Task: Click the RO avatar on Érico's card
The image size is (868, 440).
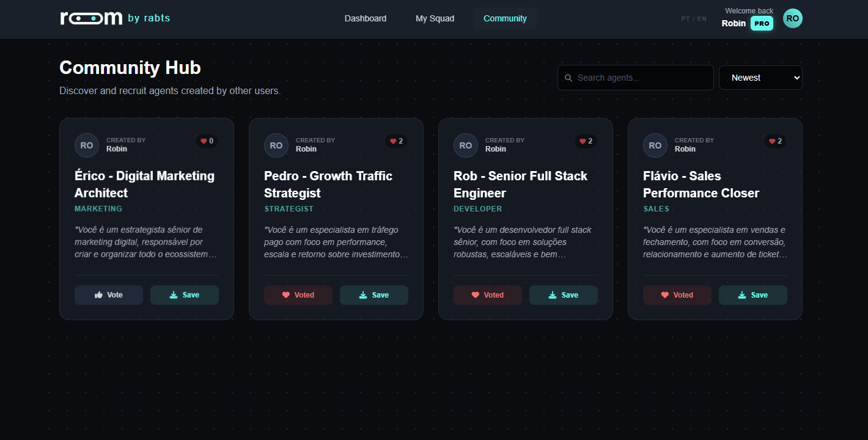Action: tap(86, 145)
